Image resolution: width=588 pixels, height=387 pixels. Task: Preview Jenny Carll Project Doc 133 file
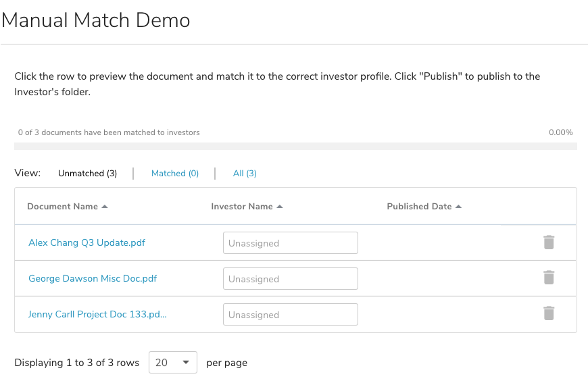tap(97, 314)
